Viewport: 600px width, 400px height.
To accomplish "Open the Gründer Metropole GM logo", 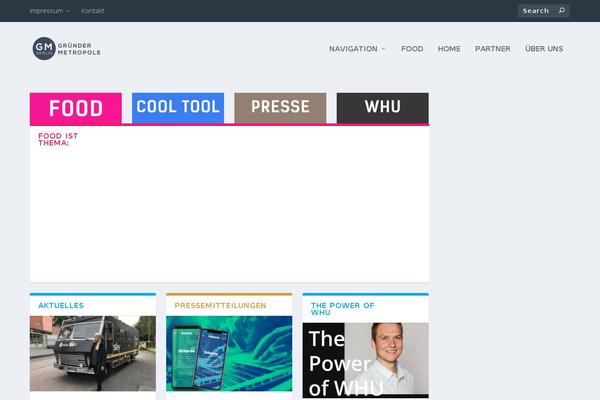I will point(67,49).
